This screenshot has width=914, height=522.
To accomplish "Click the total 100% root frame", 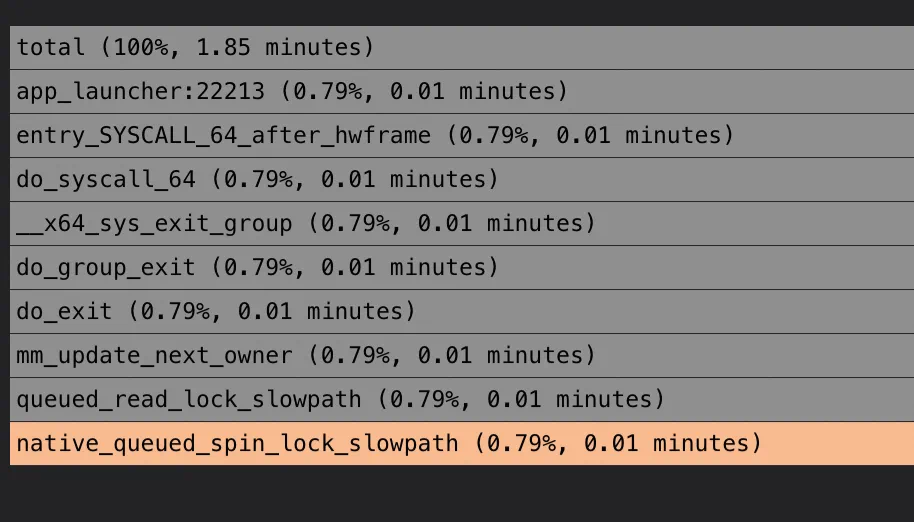I will pyautogui.click(x=462, y=47).
